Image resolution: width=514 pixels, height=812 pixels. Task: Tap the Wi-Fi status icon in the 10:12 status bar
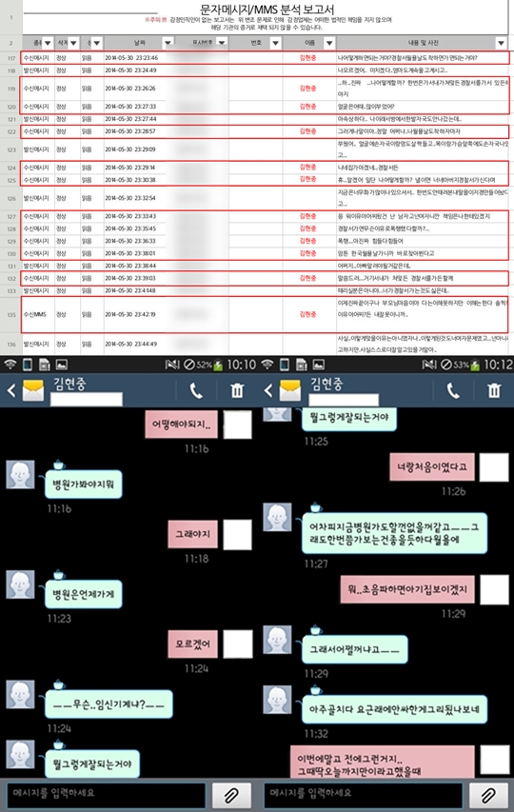267,365
